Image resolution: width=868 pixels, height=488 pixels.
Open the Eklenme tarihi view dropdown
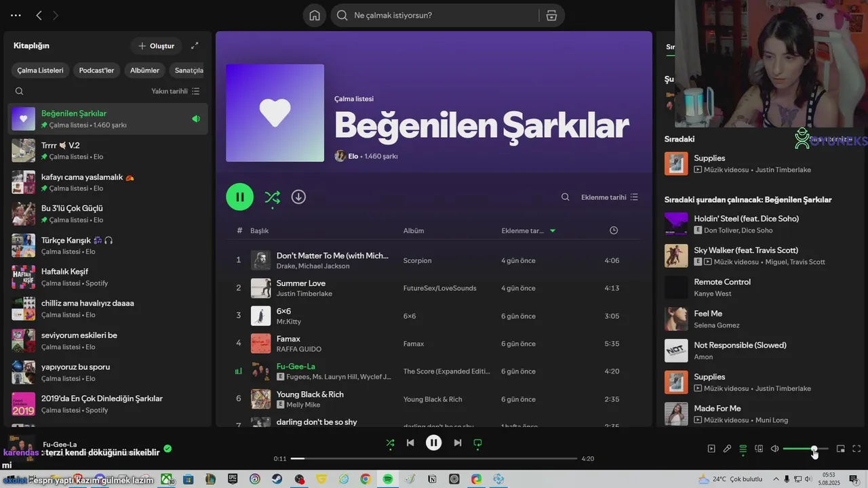(610, 197)
